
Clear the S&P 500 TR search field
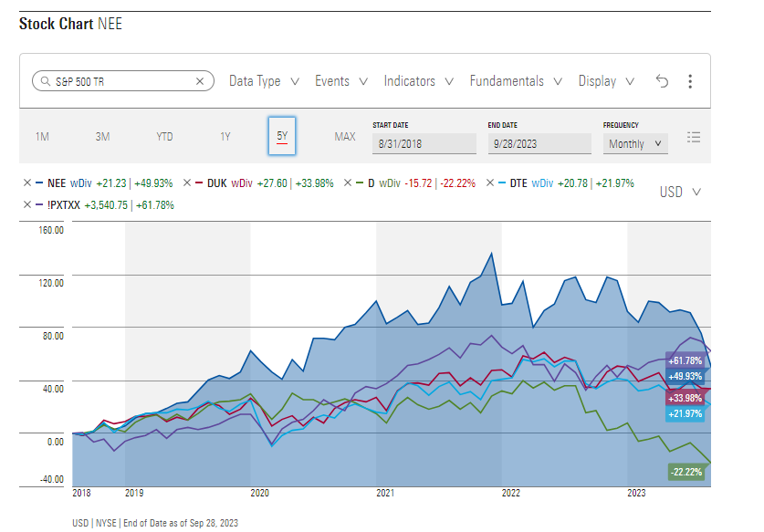pos(200,81)
